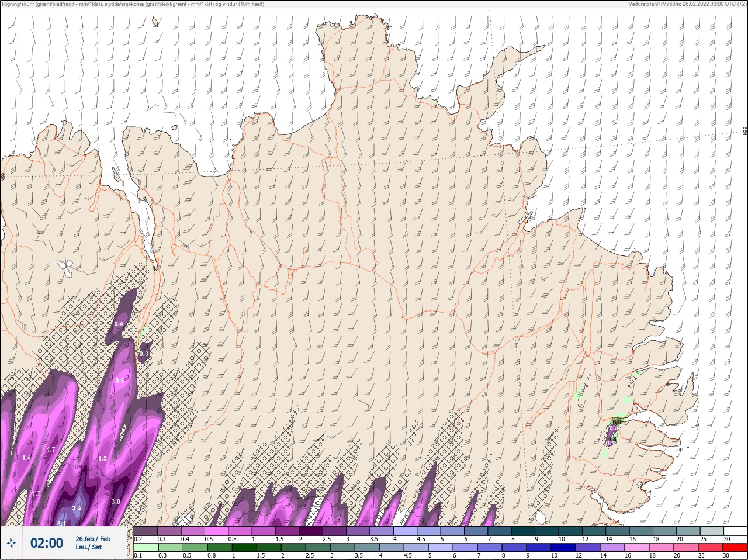Screen dimensions: 748x560
Task: Click the N99 label on the left map edge
Action: pos(3,177)
